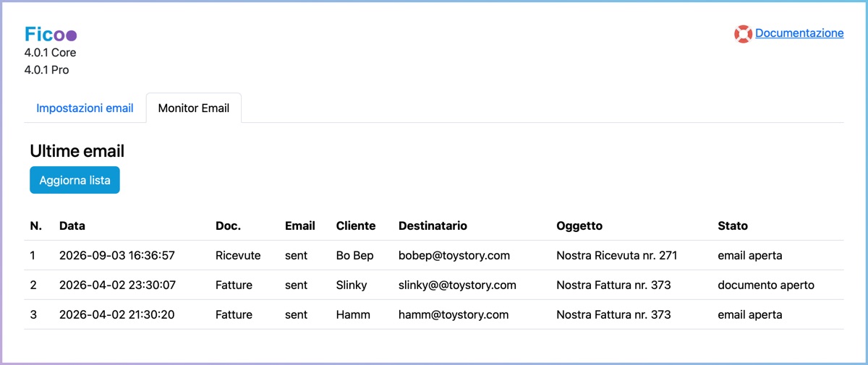Select recipient bobep@toystory.com

[x=454, y=255]
